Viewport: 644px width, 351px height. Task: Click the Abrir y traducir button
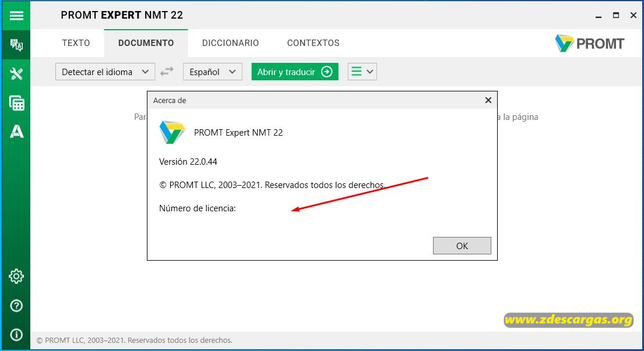[295, 72]
